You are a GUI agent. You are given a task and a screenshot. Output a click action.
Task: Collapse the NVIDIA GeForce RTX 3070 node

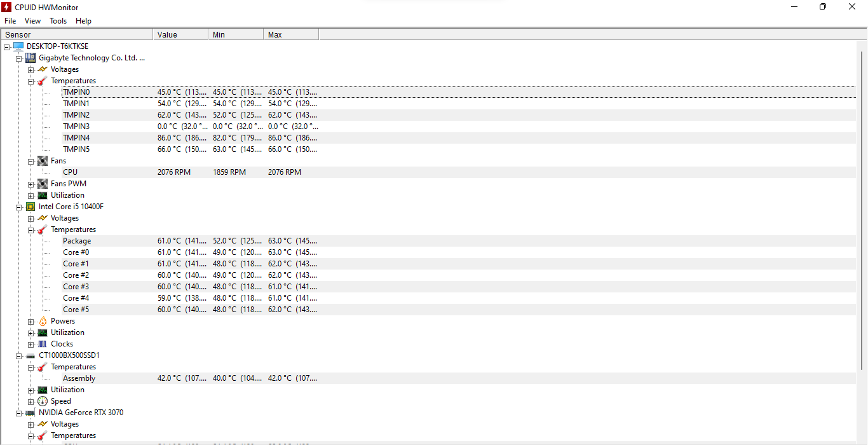coord(19,413)
